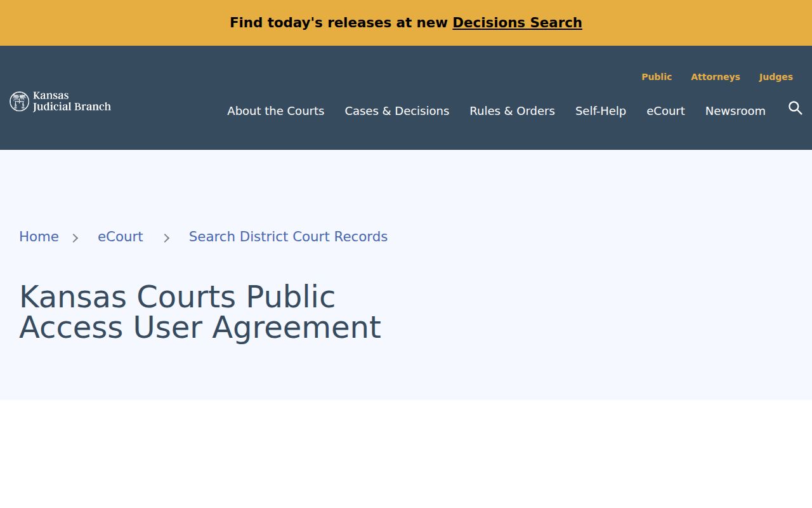Open the Decisions Search link in banner
This screenshot has width=812, height=508.
click(x=517, y=23)
